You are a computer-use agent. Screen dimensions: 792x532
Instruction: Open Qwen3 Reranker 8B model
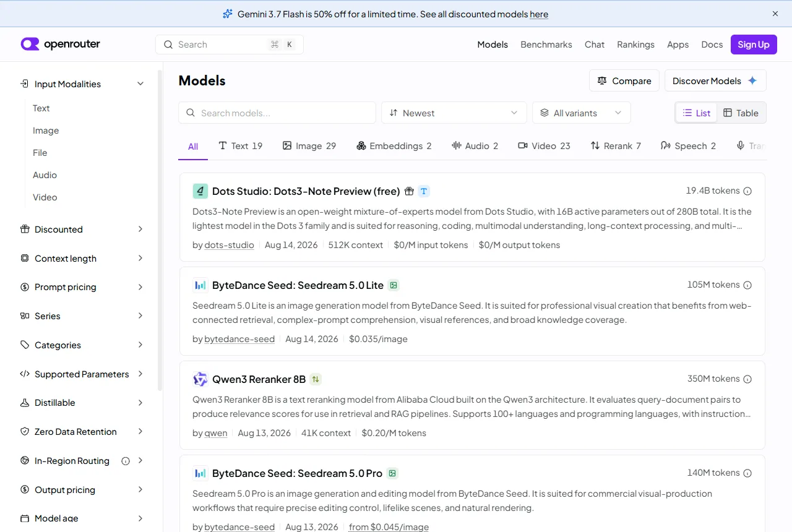point(259,379)
